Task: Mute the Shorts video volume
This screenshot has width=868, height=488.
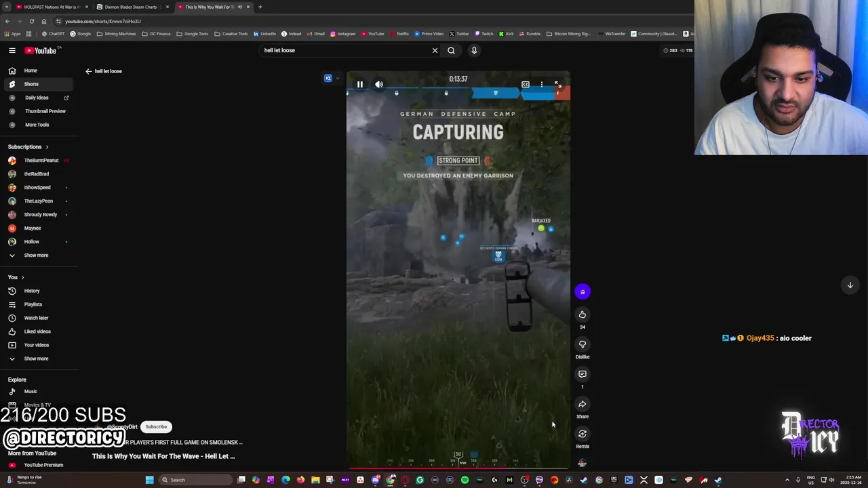Action: coord(379,85)
